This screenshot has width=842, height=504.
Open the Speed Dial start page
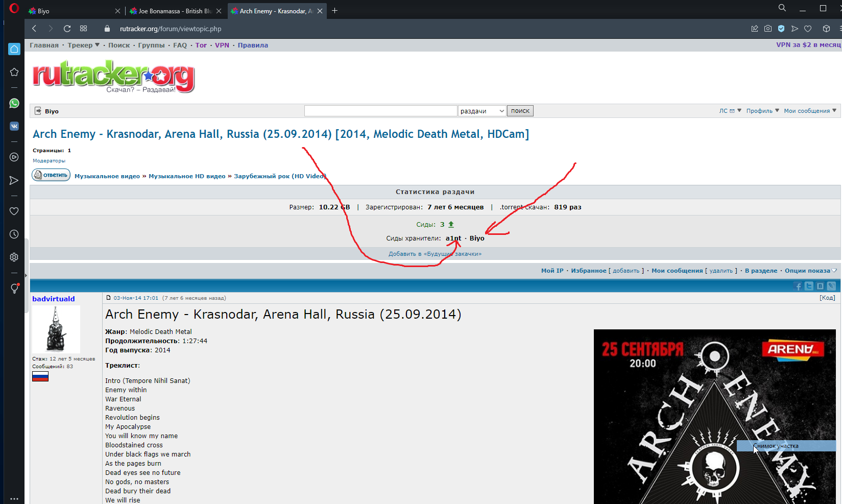pyautogui.click(x=84, y=29)
